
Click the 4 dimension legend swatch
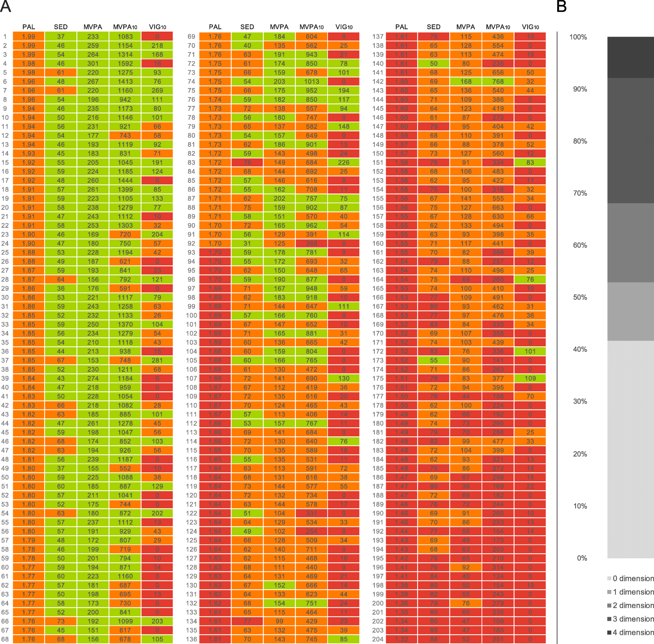pyautogui.click(x=609, y=633)
